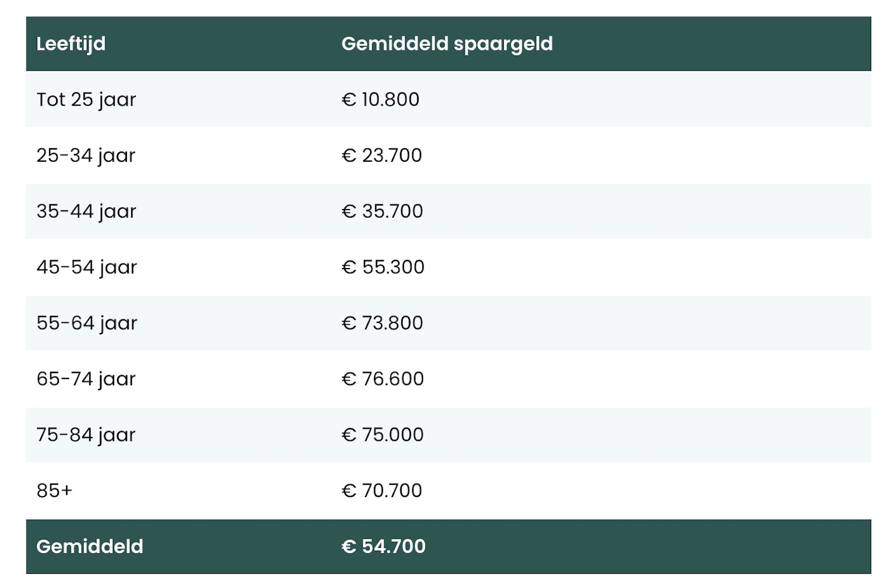Select the '75-84 jaar' age cell

[x=86, y=435]
